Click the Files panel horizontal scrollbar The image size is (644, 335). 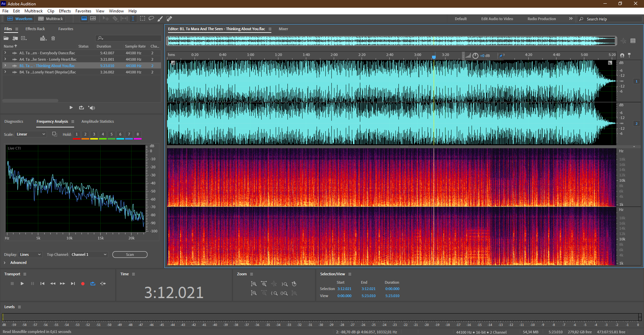30,100
